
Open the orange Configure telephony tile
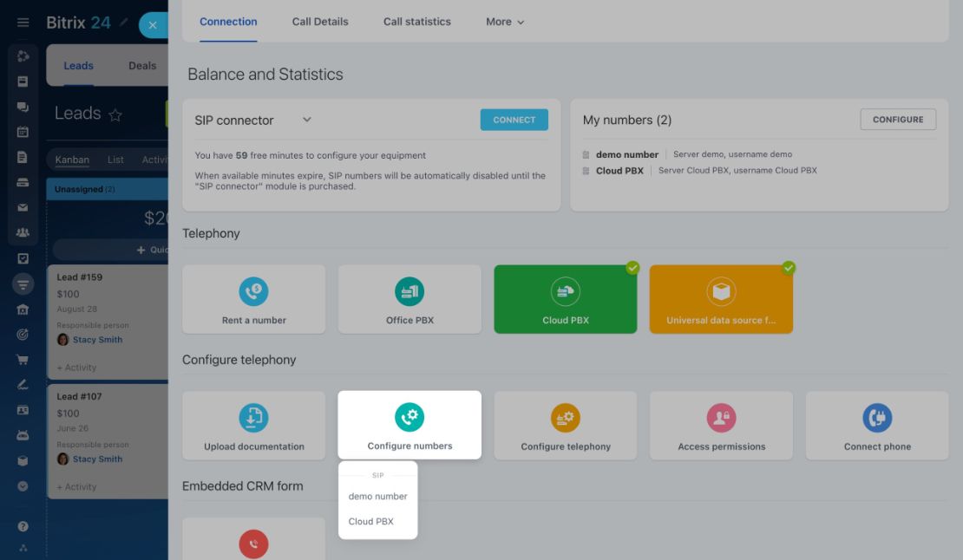coord(566,426)
